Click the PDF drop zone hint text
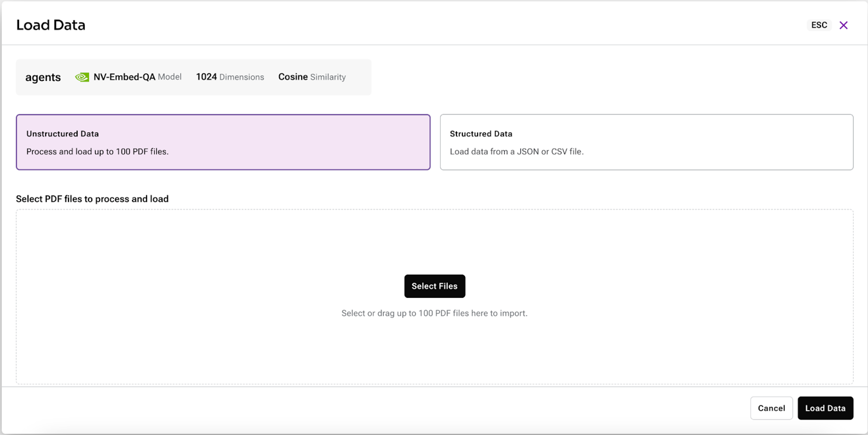This screenshot has width=868, height=435. click(x=434, y=313)
